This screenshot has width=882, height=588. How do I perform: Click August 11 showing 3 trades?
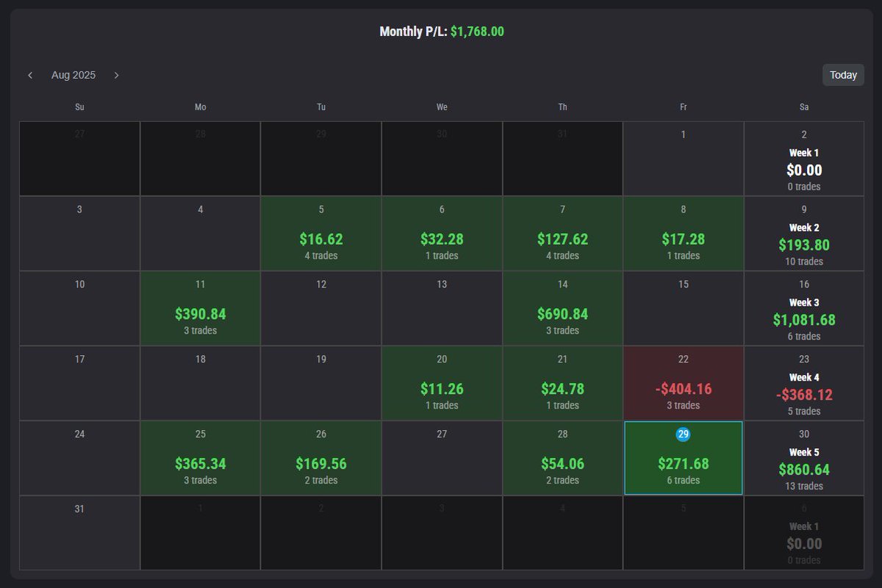click(x=200, y=308)
